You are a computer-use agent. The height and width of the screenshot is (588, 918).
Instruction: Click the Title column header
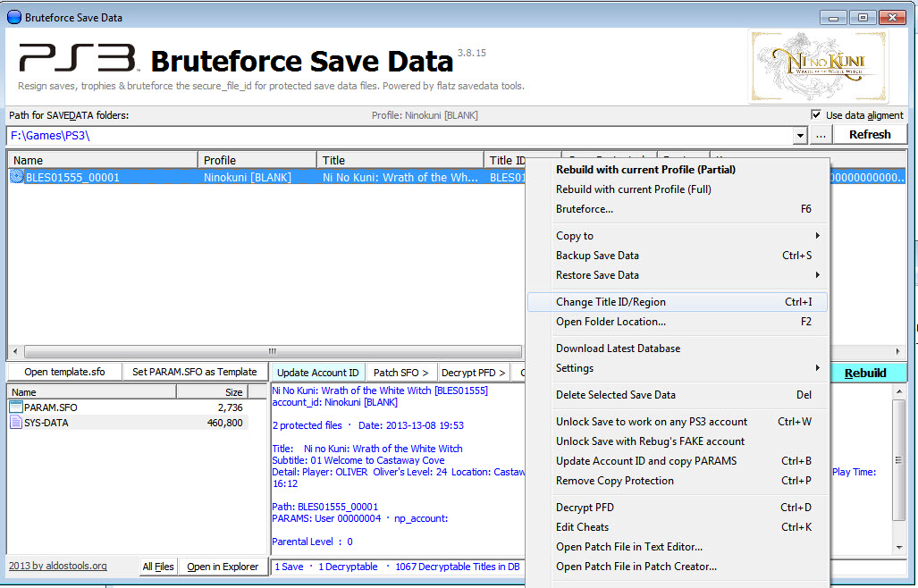click(400, 160)
